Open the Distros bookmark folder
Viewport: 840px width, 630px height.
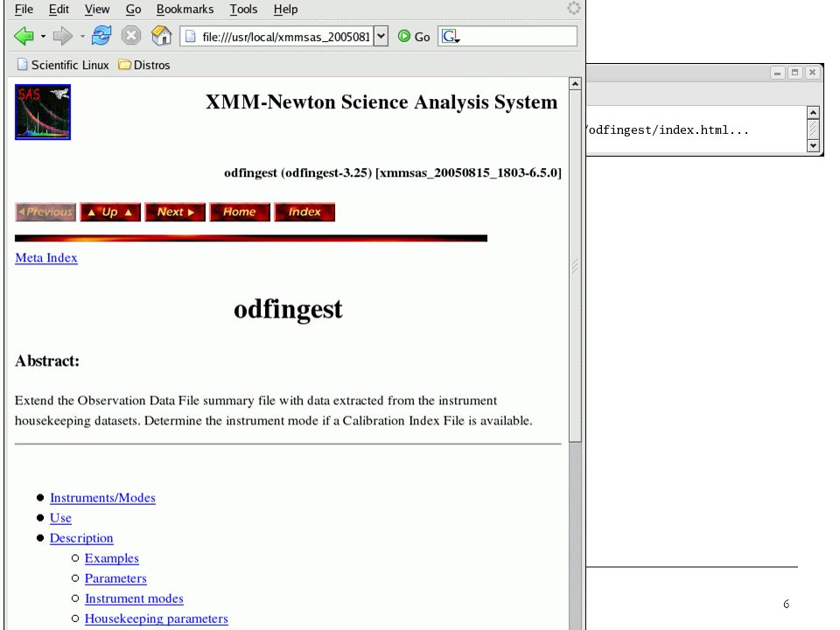click(x=144, y=65)
